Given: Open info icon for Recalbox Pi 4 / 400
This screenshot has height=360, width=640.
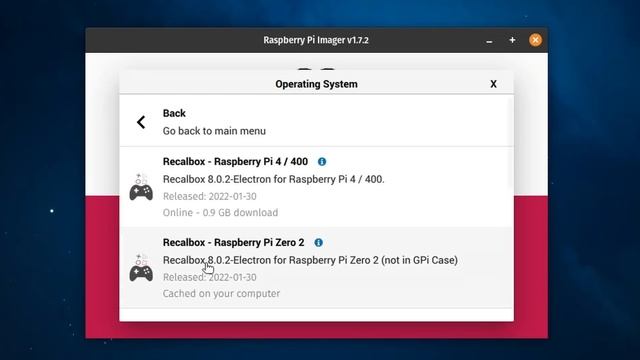Looking at the screenshot, I should 322,162.
